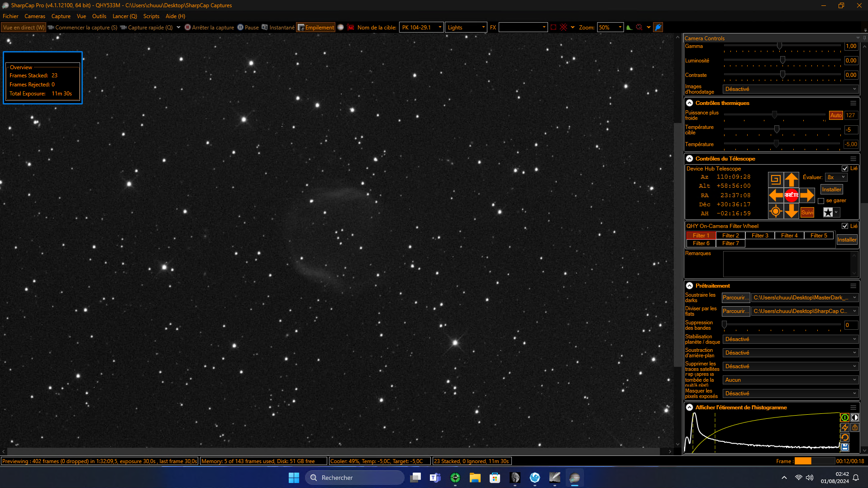Collapse the Contrôles thermiques section
The width and height of the screenshot is (868, 488).
click(690, 103)
